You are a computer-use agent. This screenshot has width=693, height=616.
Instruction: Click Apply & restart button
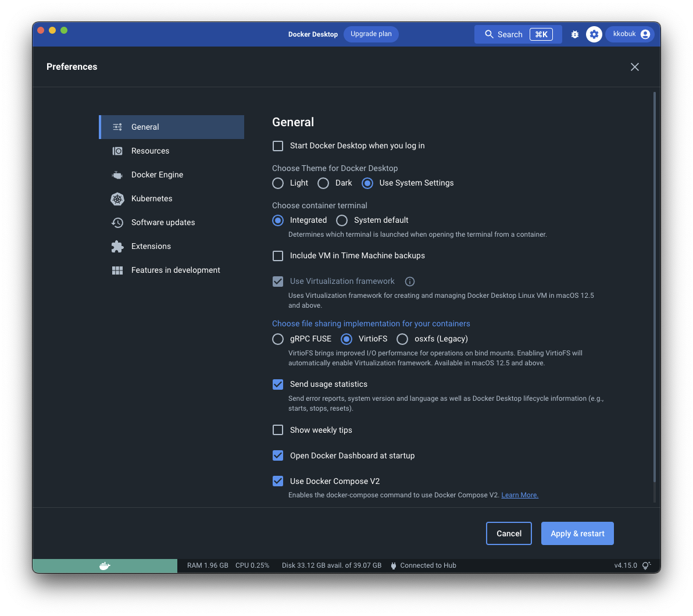click(x=577, y=533)
